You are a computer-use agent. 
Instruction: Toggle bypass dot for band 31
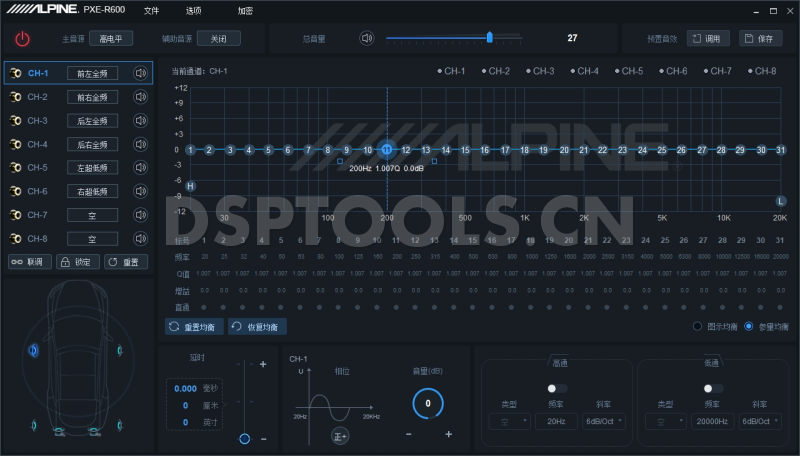coord(780,308)
